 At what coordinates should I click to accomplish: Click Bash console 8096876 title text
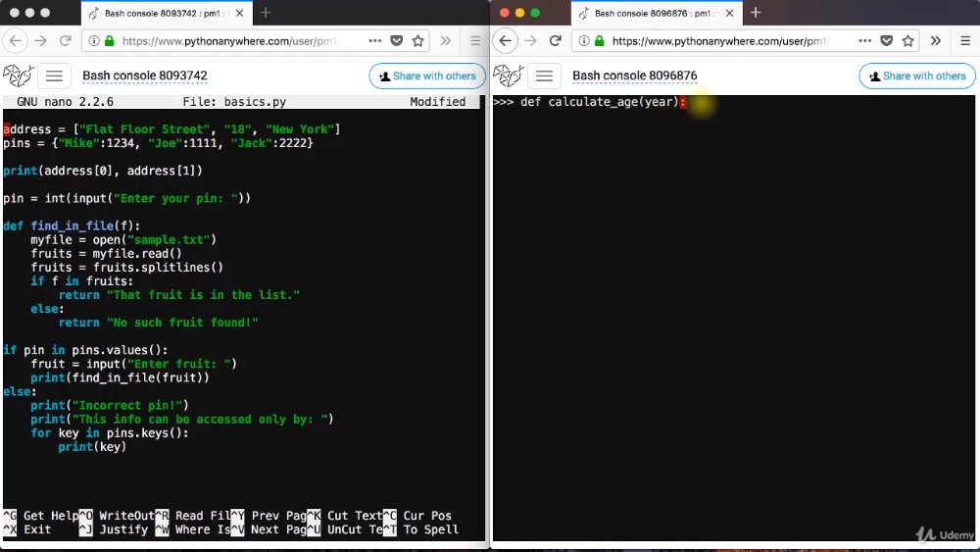(x=635, y=75)
